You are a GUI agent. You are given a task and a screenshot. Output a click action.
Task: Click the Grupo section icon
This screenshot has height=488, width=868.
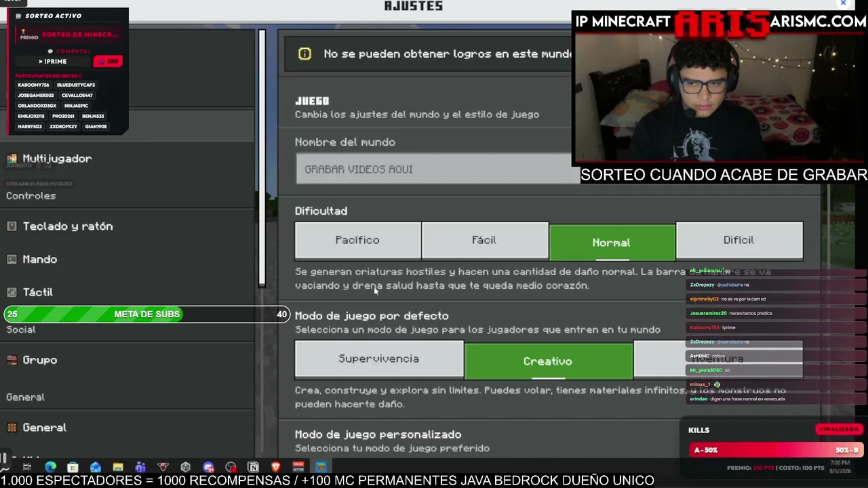coord(12,360)
